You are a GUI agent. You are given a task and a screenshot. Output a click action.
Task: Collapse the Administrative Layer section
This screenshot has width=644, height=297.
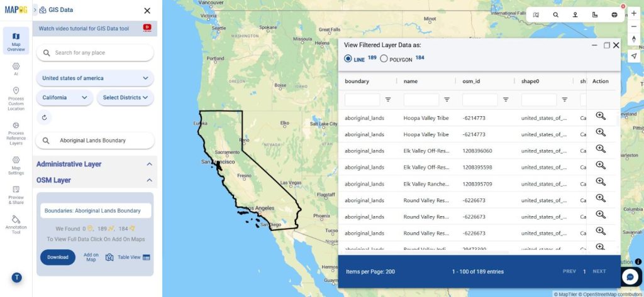[x=149, y=164]
